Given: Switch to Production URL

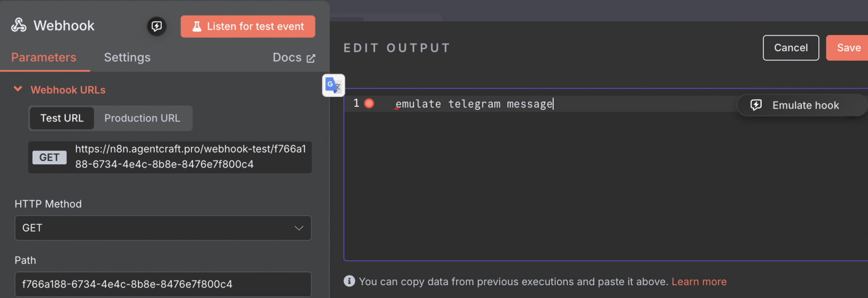Looking at the screenshot, I should coord(142,118).
